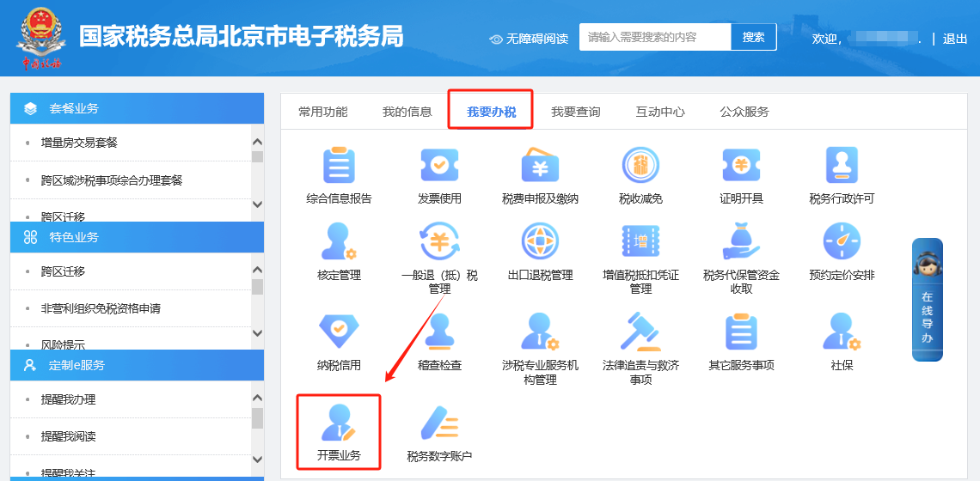
Task: Switch to 互动中心 tab
Action: (x=660, y=112)
